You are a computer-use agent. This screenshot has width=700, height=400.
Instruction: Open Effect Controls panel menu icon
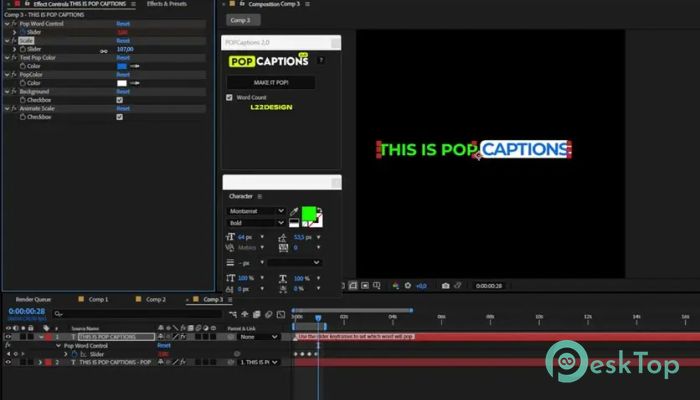(x=133, y=4)
